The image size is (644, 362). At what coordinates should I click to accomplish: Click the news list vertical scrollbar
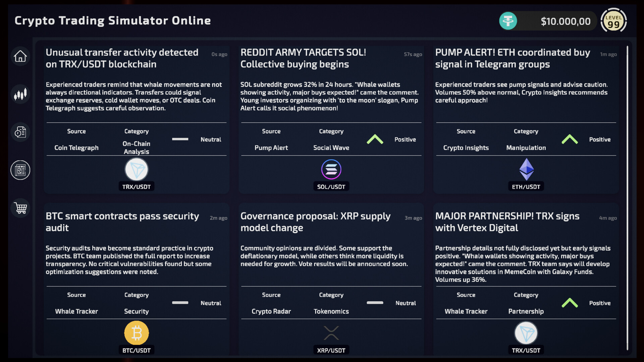pyautogui.click(x=627, y=198)
